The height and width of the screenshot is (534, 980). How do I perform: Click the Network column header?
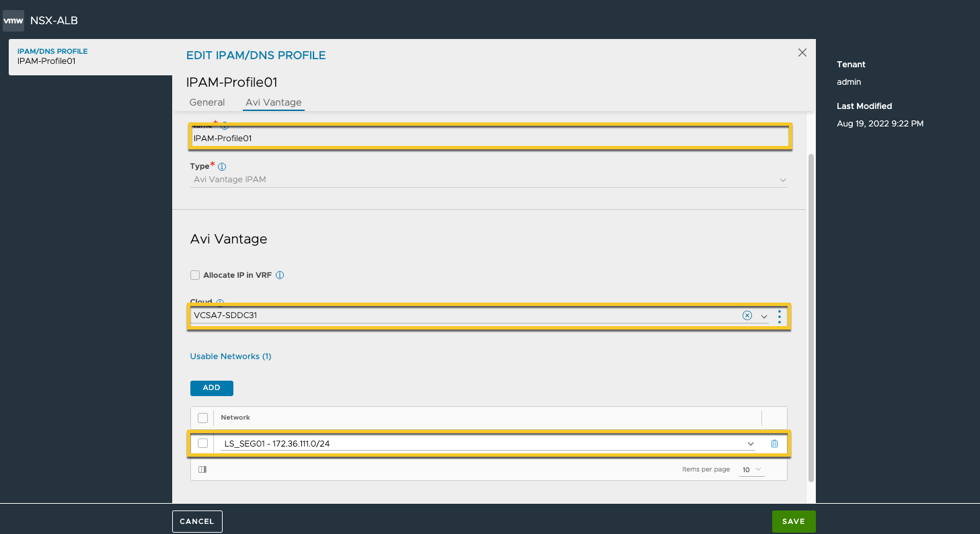(235, 418)
